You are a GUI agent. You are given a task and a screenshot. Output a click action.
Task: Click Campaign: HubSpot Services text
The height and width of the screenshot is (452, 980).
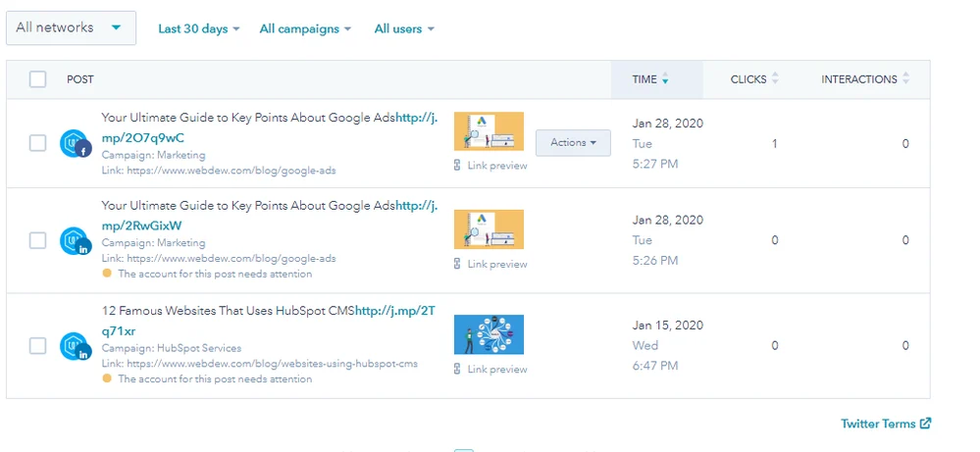click(x=172, y=348)
